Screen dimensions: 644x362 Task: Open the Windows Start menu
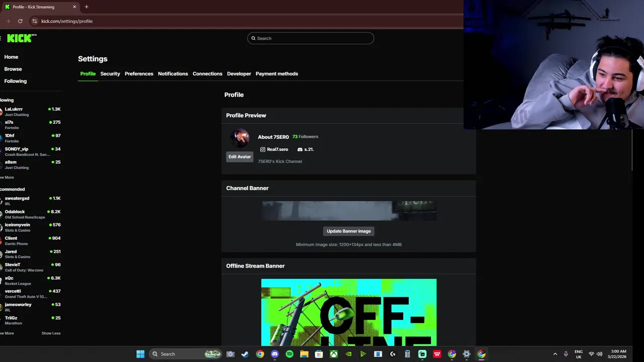[x=140, y=354]
